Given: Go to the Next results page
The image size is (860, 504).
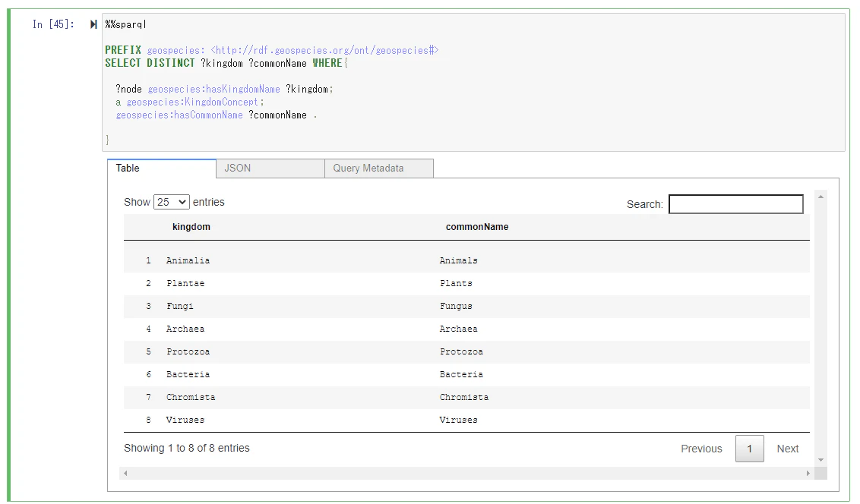Looking at the screenshot, I should (788, 449).
